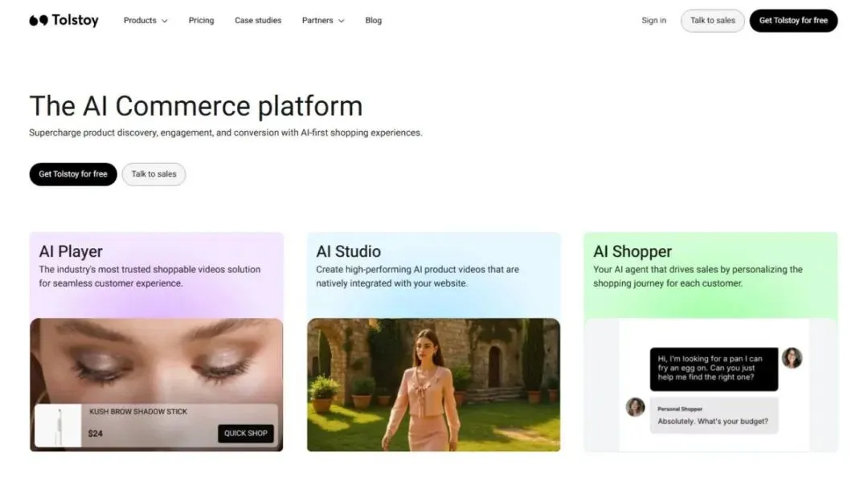The width and height of the screenshot is (868, 481).
Task: Click Talk to sales below hero text
Action: coord(154,174)
